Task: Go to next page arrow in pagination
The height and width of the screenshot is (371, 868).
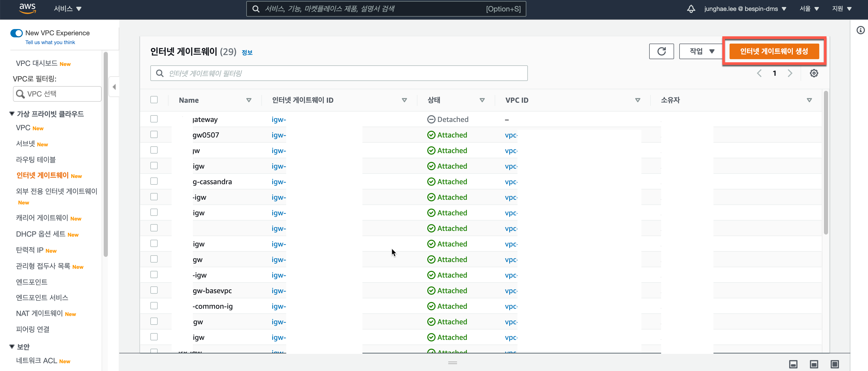Action: [790, 73]
